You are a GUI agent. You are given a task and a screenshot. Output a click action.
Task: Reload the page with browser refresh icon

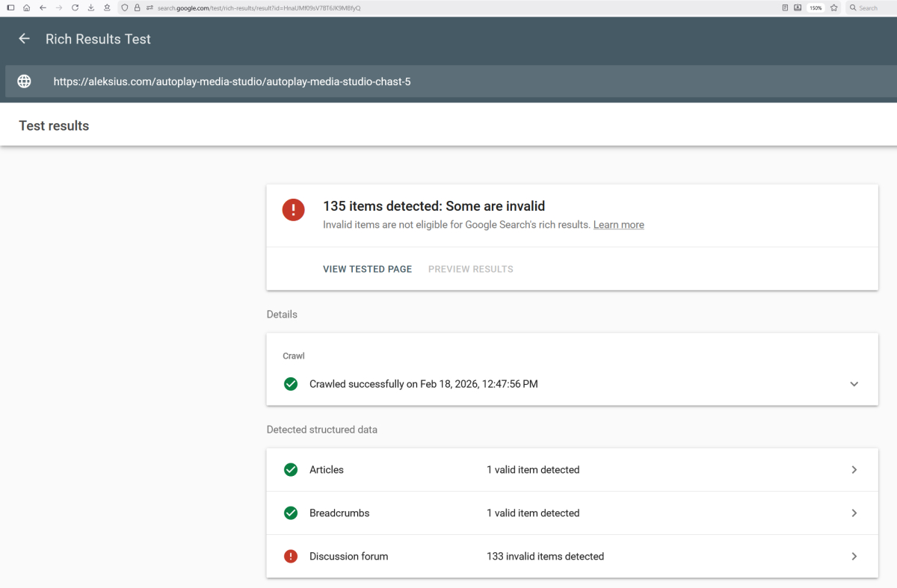pos(75,8)
